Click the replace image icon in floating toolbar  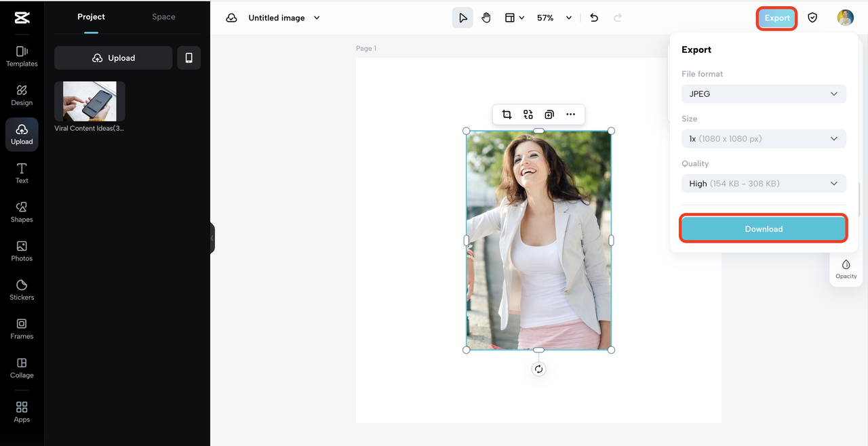click(528, 115)
